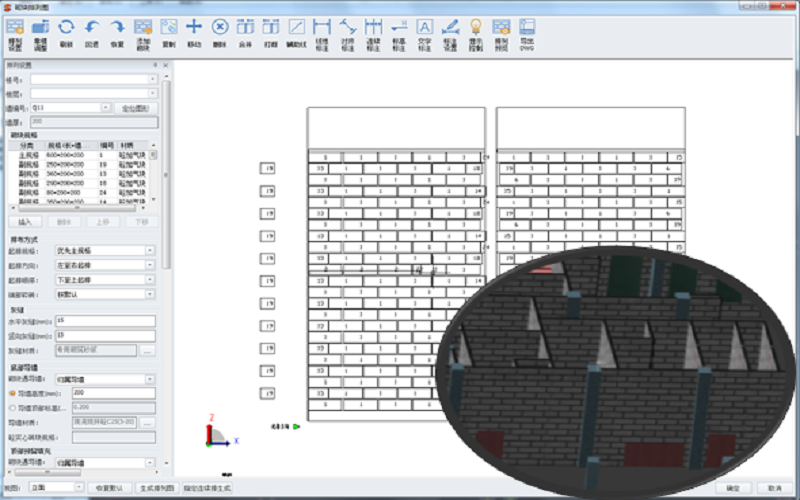
Task: Click the 恢复默认 button
Action: pyautogui.click(x=110, y=488)
